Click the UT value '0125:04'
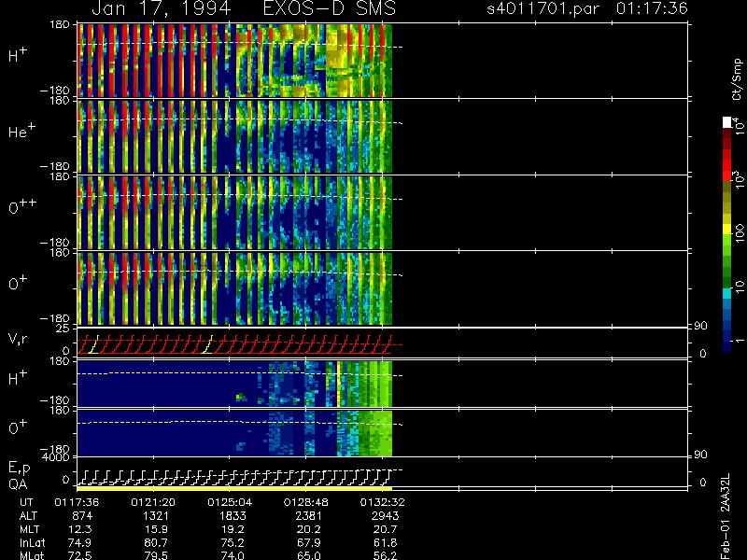Screen dimensions: 747x560 tap(230, 502)
